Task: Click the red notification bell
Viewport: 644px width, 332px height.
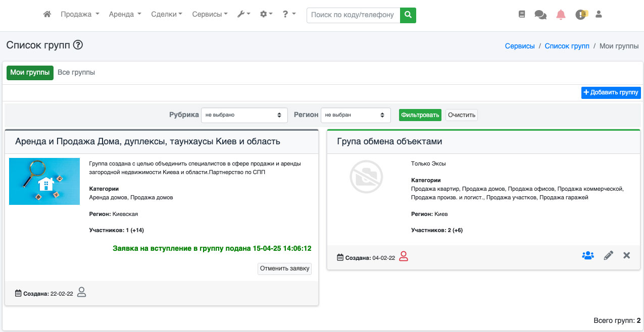Action: (x=561, y=15)
